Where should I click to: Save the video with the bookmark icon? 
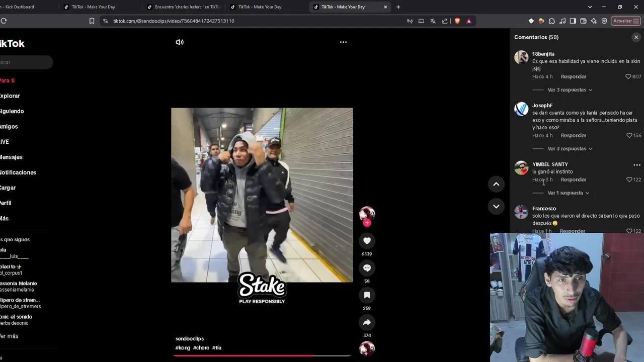[x=367, y=295]
